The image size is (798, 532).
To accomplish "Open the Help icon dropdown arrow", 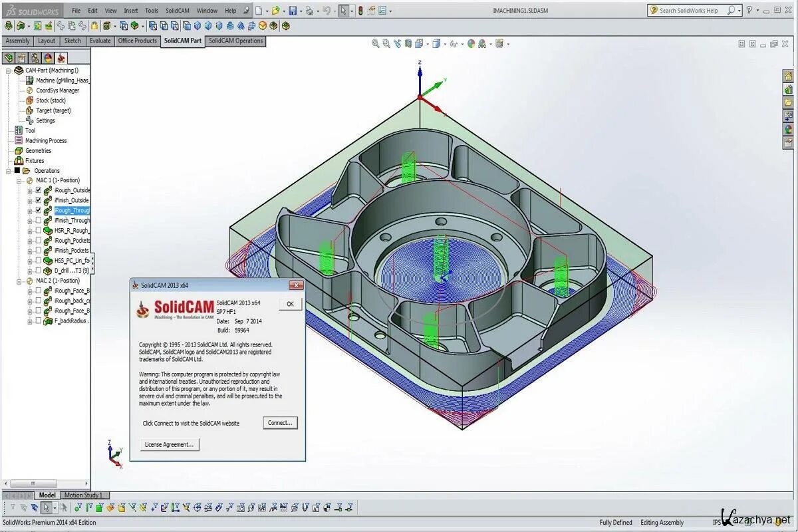I will coord(757,11).
